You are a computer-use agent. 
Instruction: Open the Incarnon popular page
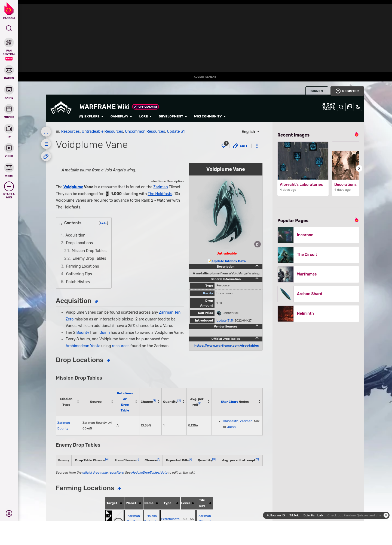(x=318, y=235)
